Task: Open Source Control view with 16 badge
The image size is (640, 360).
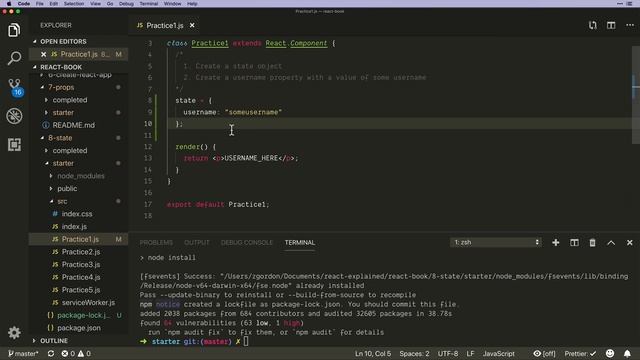Action: coord(15,87)
